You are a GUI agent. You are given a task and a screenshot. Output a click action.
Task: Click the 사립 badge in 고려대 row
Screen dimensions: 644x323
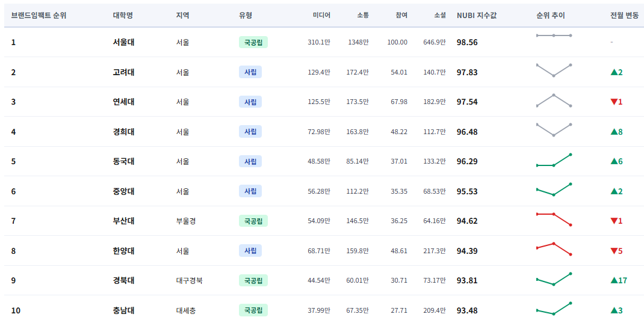[x=250, y=72]
